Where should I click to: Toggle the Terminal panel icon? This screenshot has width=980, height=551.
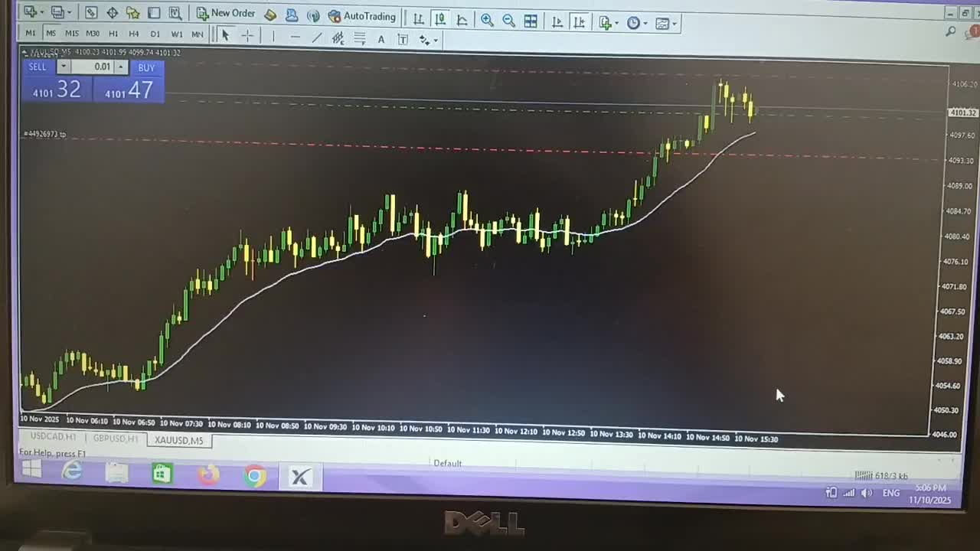click(154, 13)
